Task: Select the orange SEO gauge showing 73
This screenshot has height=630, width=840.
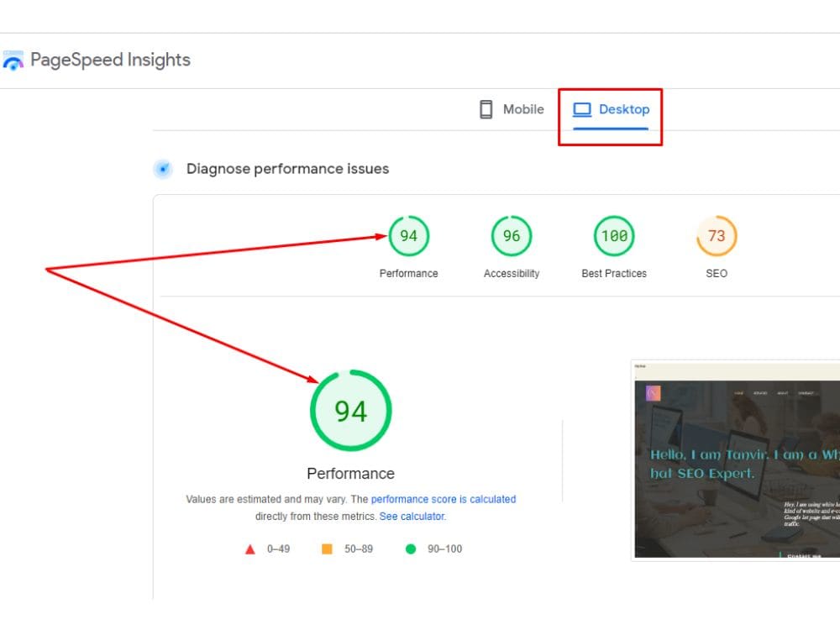Action: (x=716, y=236)
